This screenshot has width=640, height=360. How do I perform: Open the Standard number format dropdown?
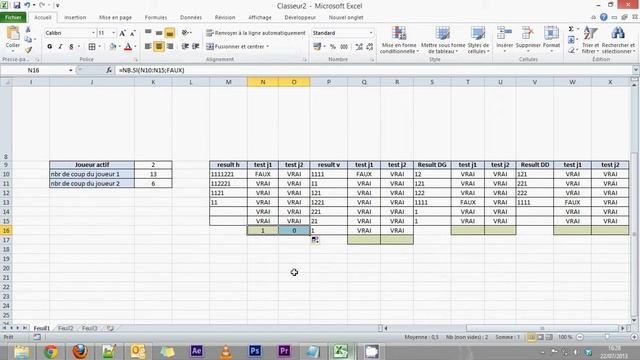tap(371, 33)
